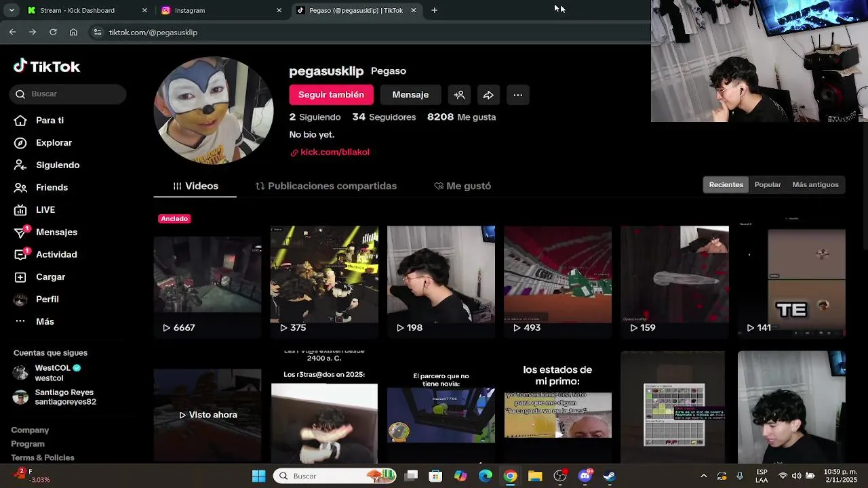The height and width of the screenshot is (488, 868).
Task: Click volume icon in system tray
Action: [796, 476]
